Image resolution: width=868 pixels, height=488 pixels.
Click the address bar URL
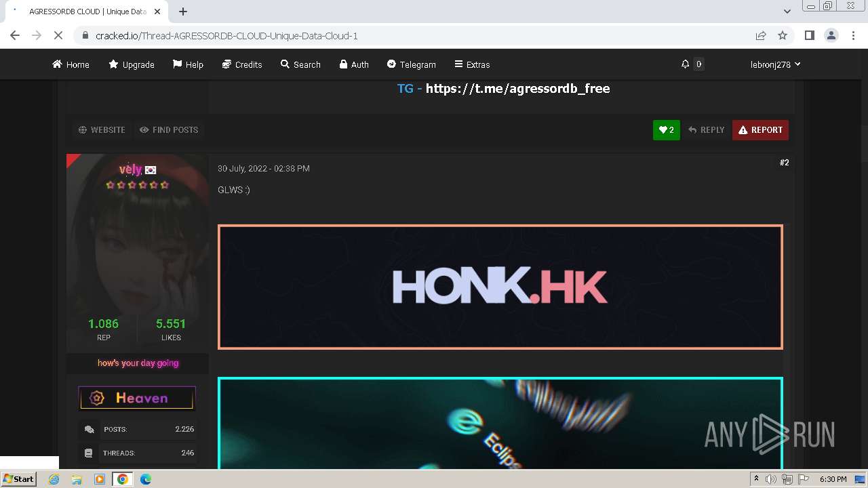point(226,35)
